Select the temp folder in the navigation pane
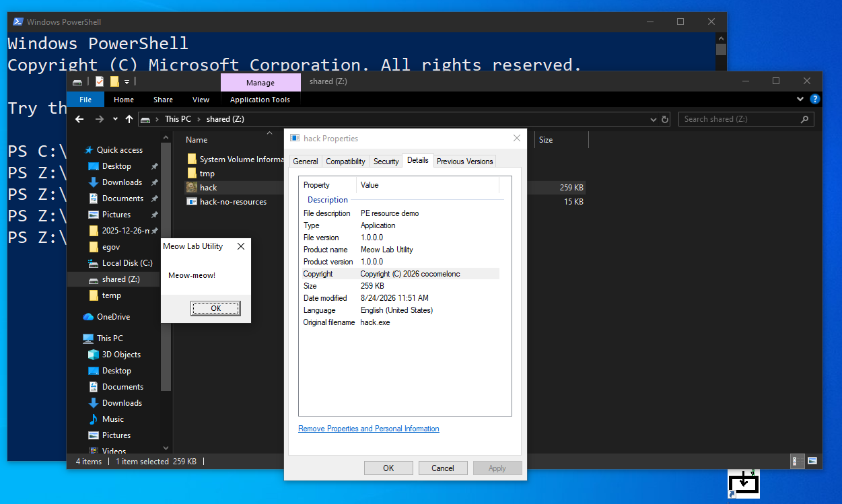This screenshot has width=842, height=504. [x=112, y=295]
